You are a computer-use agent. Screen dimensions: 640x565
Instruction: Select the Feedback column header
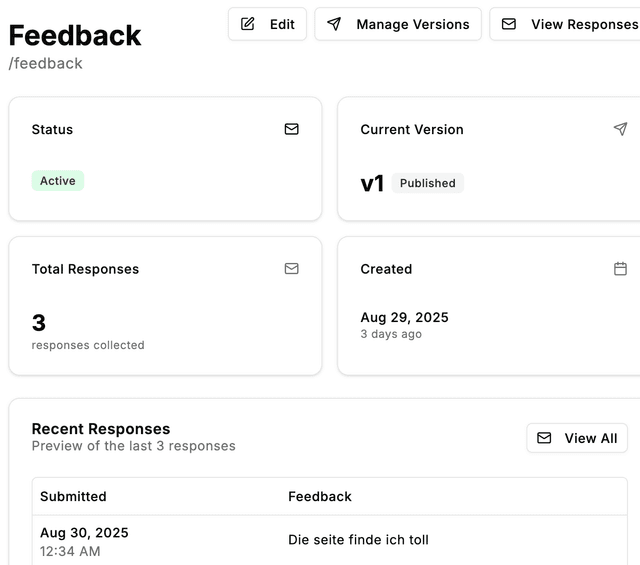[320, 496]
